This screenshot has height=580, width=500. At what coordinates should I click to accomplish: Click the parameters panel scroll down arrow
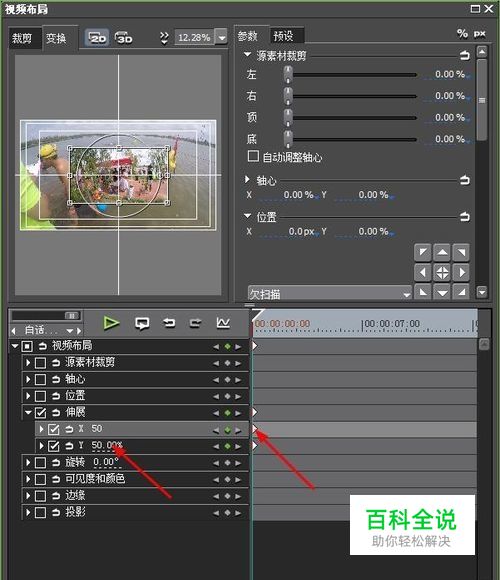pos(482,292)
